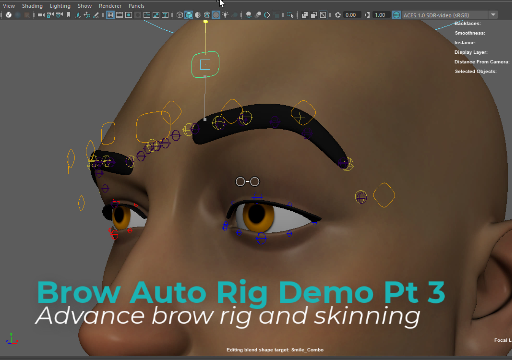Switch to wireframe display icon
The width and height of the screenshot is (512, 360).
[180, 15]
